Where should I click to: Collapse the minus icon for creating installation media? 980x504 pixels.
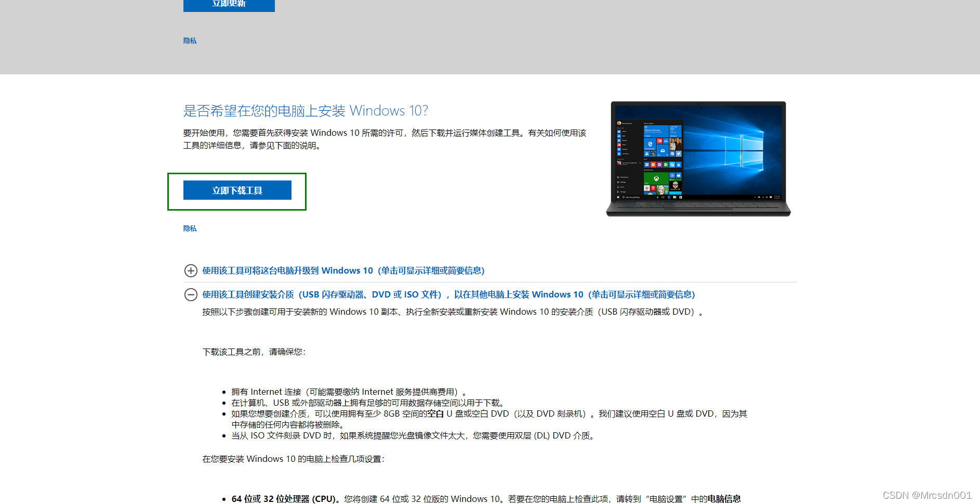click(x=191, y=294)
